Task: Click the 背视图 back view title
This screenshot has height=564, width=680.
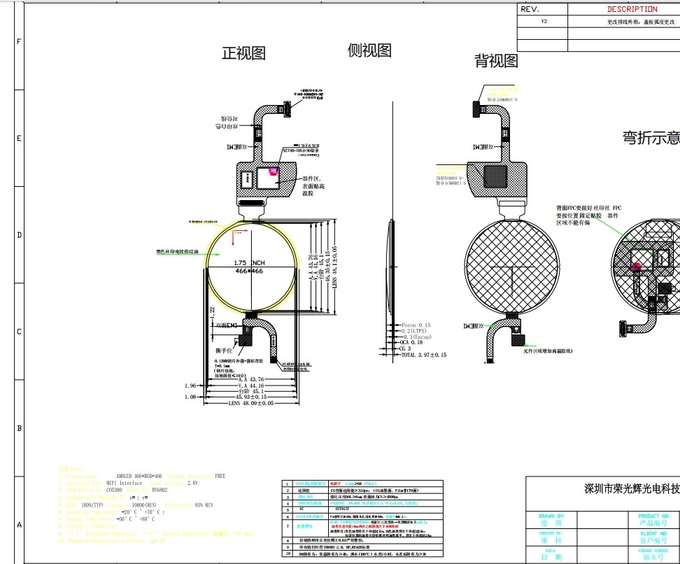Action: tap(496, 60)
